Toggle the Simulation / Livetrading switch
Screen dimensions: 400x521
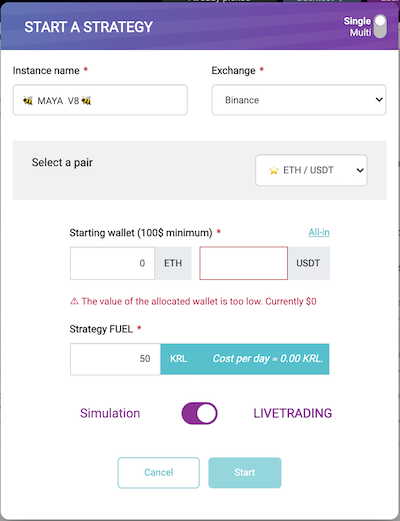[199, 413]
